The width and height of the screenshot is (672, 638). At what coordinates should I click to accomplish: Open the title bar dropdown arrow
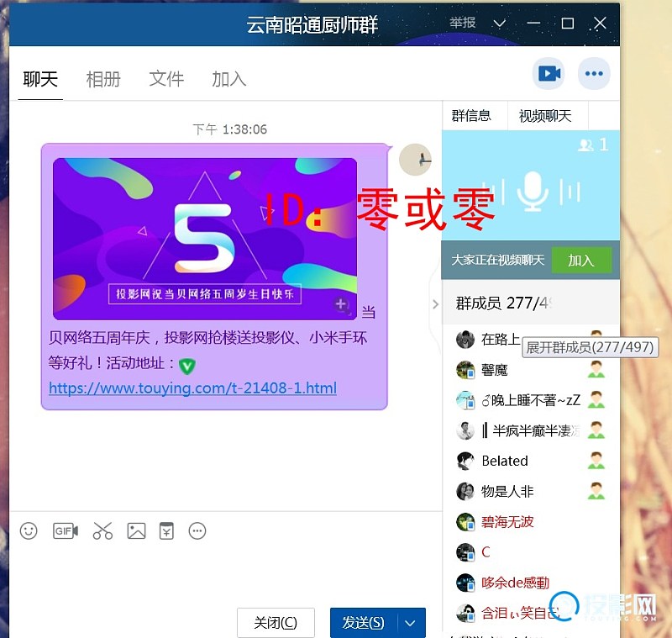pyautogui.click(x=499, y=24)
